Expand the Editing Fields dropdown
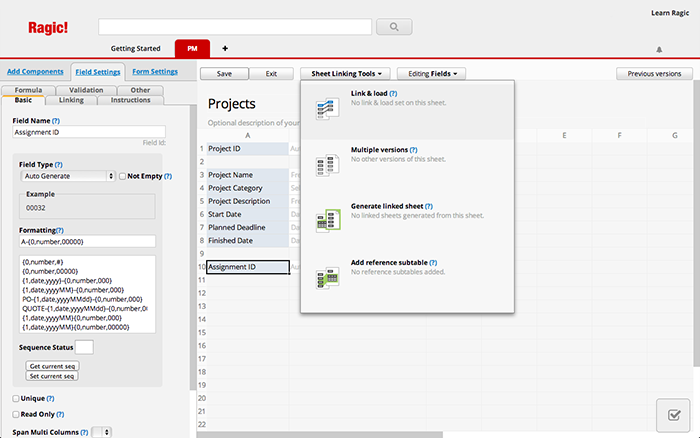 click(435, 74)
